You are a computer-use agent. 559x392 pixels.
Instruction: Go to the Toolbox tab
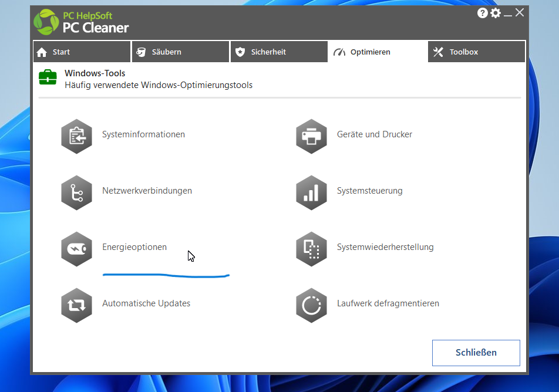coord(476,52)
